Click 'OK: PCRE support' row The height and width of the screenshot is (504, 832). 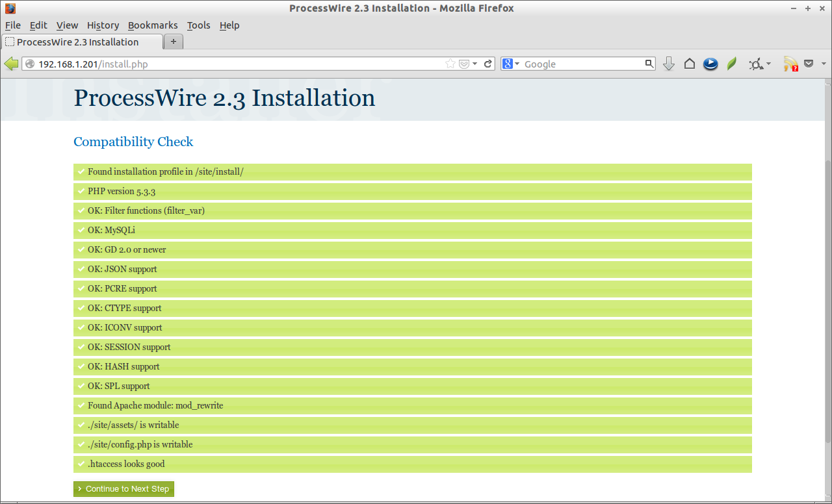[413, 288]
